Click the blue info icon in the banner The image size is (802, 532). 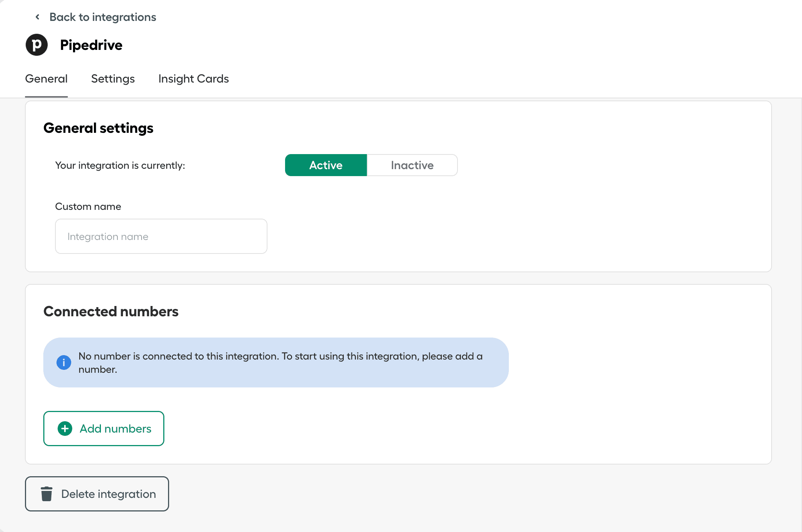click(64, 362)
